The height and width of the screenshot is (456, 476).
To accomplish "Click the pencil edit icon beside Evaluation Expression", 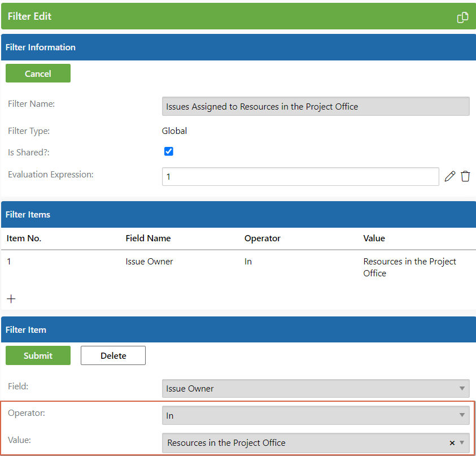I will pos(449,176).
